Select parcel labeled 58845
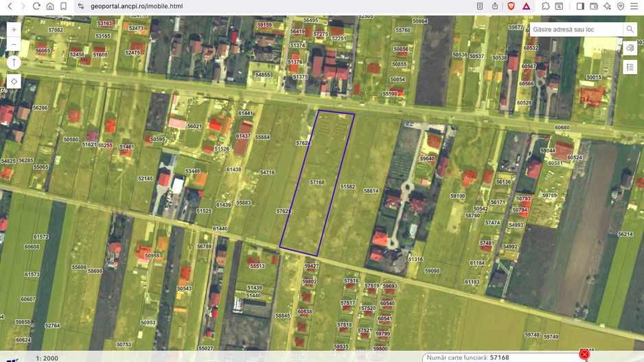The width and height of the screenshot is (644, 362). tap(283, 315)
